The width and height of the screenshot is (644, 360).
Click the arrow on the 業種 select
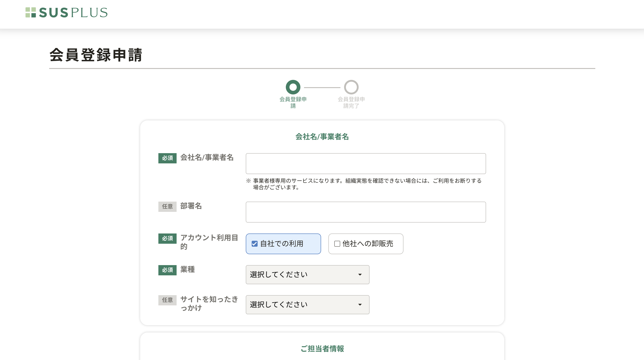360,274
